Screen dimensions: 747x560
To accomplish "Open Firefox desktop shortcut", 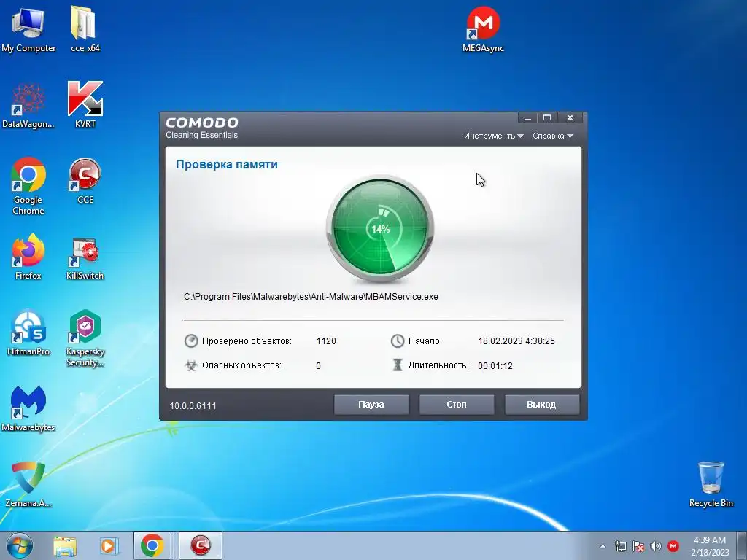I will (x=28, y=257).
